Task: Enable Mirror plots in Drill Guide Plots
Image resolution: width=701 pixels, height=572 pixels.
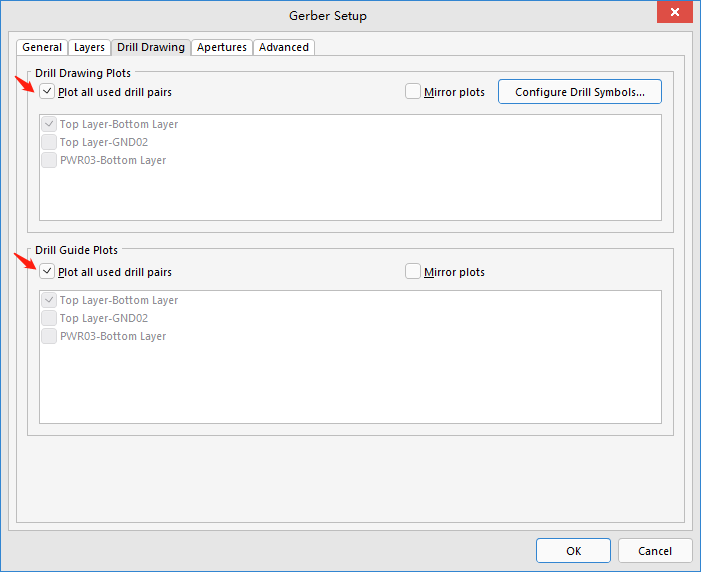Action: pos(414,272)
